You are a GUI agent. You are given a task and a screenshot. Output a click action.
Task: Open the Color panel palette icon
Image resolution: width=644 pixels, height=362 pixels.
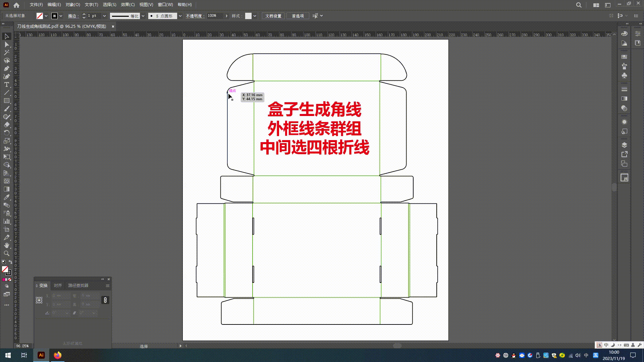point(624,34)
